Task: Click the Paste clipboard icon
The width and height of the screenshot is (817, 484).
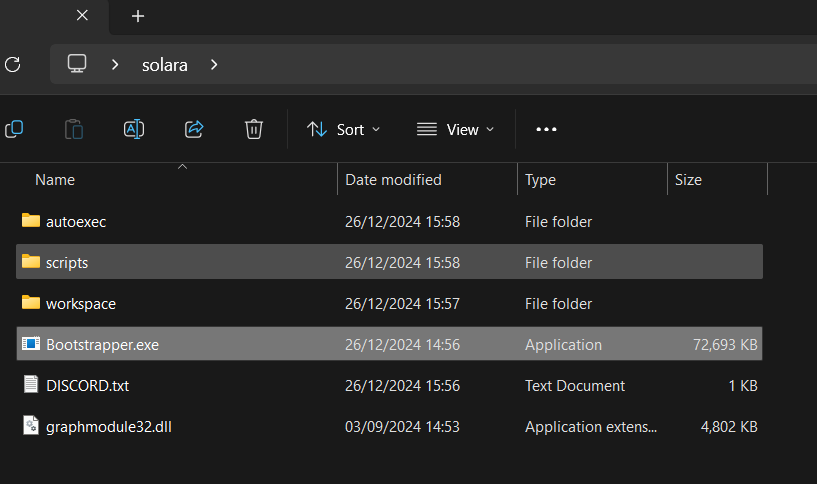Action: (74, 129)
